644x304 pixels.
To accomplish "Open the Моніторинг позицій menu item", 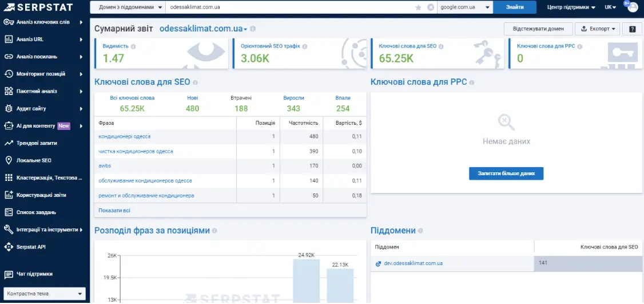I will point(41,74).
